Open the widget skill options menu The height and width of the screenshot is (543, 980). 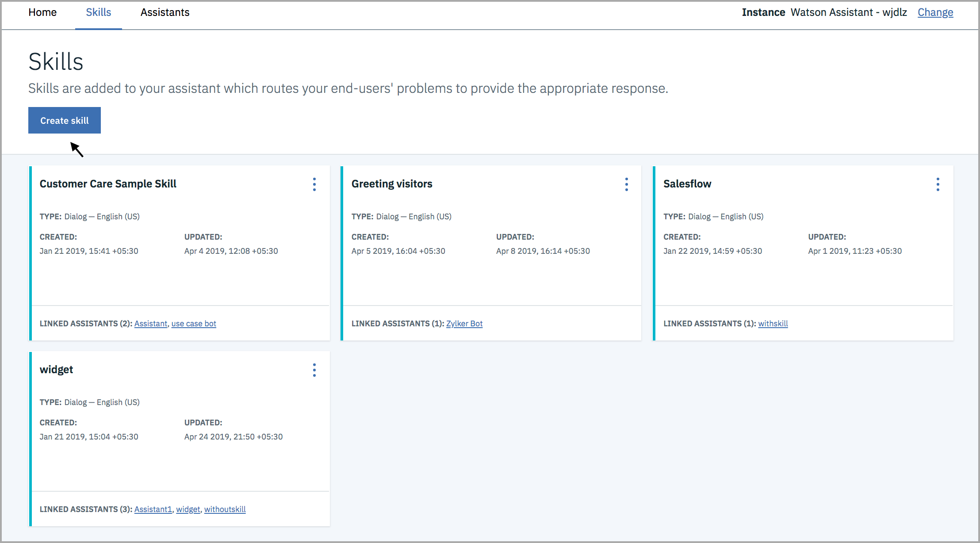[x=314, y=370]
